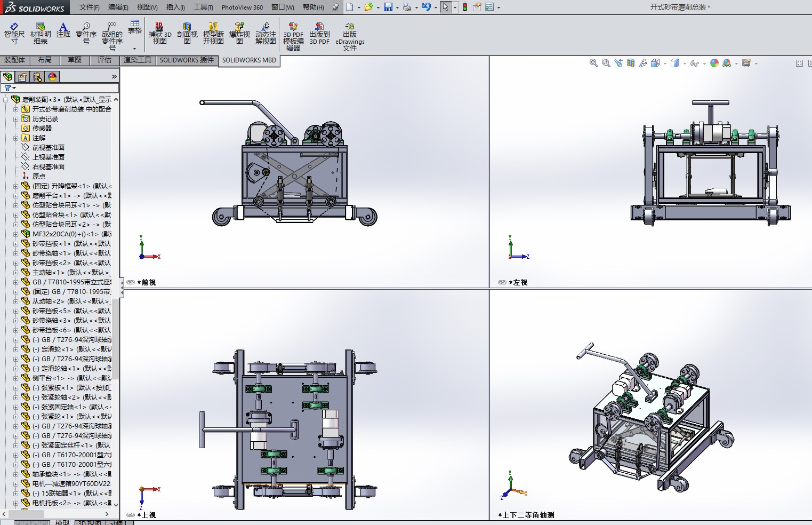Open the 3D PDF模板编辑器 template editor
The height and width of the screenshot is (525, 812).
click(293, 37)
